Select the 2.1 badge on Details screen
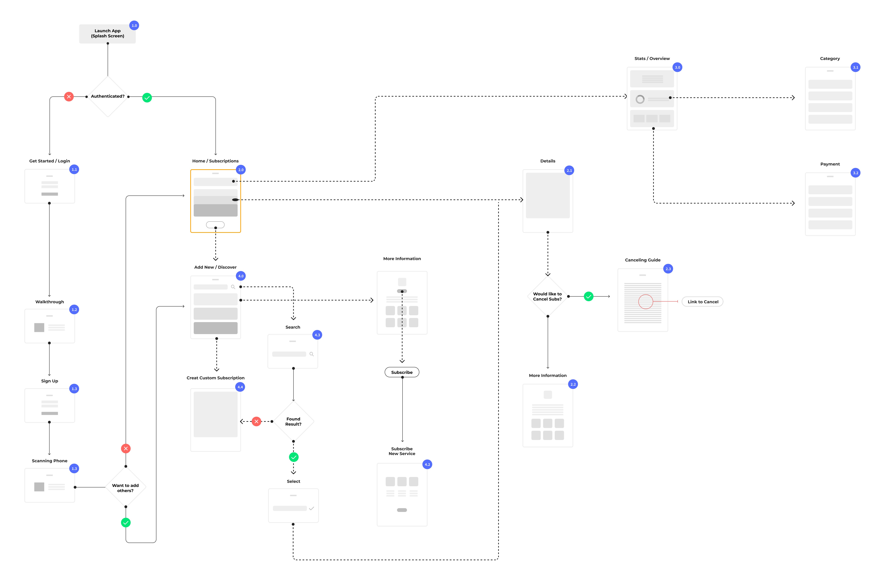888x588 pixels. pyautogui.click(x=569, y=171)
